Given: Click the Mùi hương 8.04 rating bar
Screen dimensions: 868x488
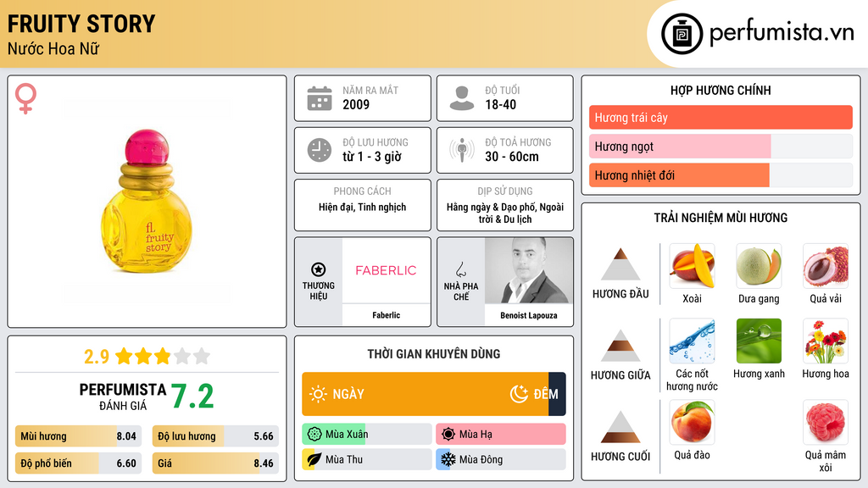Looking at the screenshot, I should click(79, 436).
